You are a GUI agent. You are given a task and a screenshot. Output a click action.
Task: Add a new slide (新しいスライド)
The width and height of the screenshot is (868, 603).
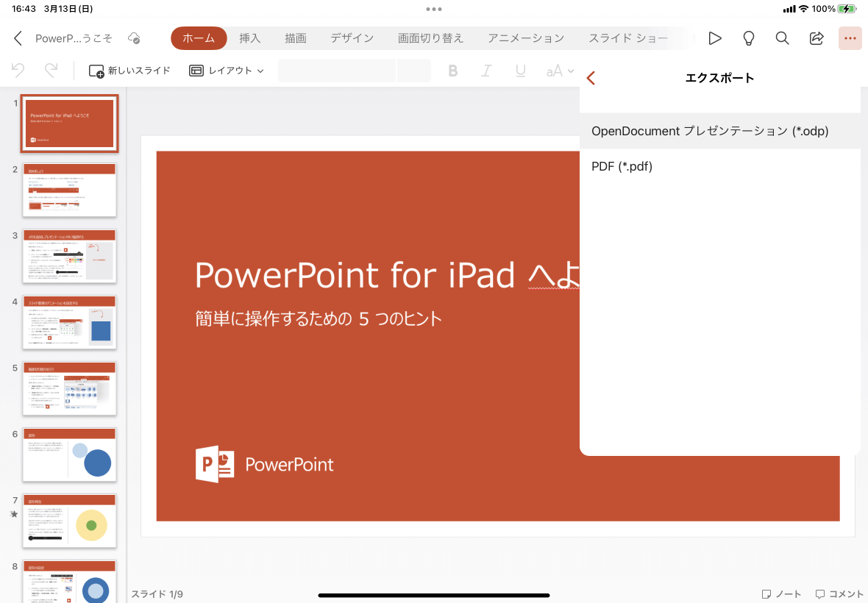[129, 71]
